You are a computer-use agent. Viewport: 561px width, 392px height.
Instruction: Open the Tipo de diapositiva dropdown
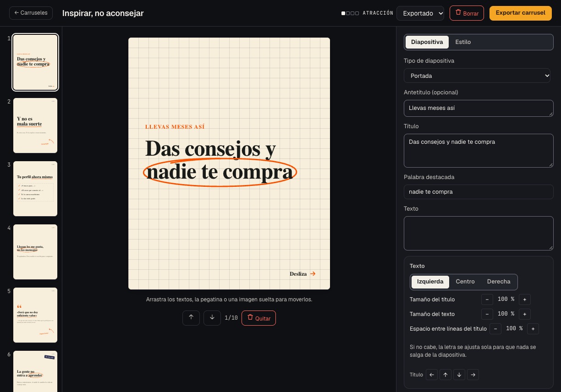coord(477,76)
